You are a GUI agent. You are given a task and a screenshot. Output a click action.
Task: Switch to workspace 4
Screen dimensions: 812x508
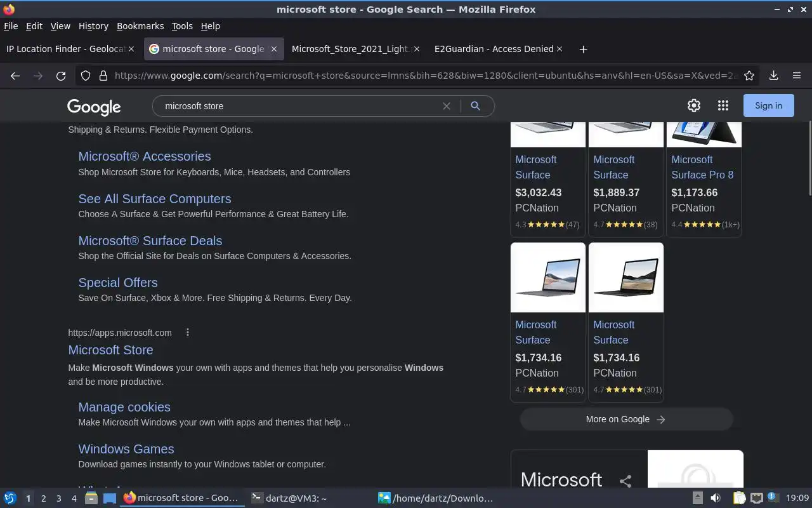click(x=74, y=498)
